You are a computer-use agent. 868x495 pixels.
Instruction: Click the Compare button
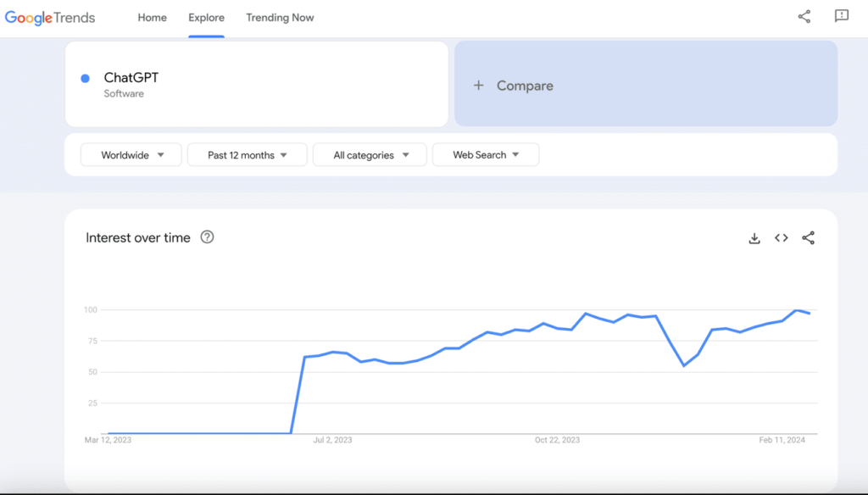[x=646, y=84]
